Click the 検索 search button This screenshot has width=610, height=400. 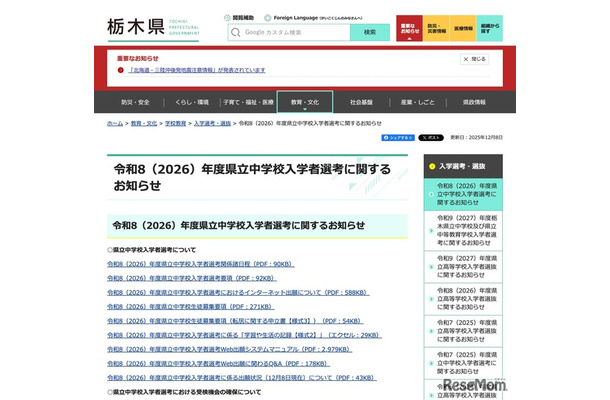pyautogui.click(x=370, y=32)
